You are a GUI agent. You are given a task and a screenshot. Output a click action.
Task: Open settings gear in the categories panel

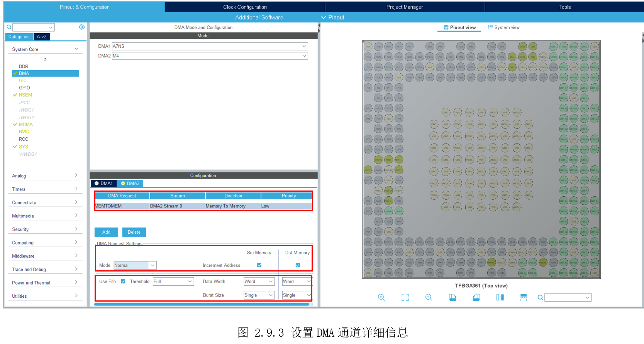(82, 27)
